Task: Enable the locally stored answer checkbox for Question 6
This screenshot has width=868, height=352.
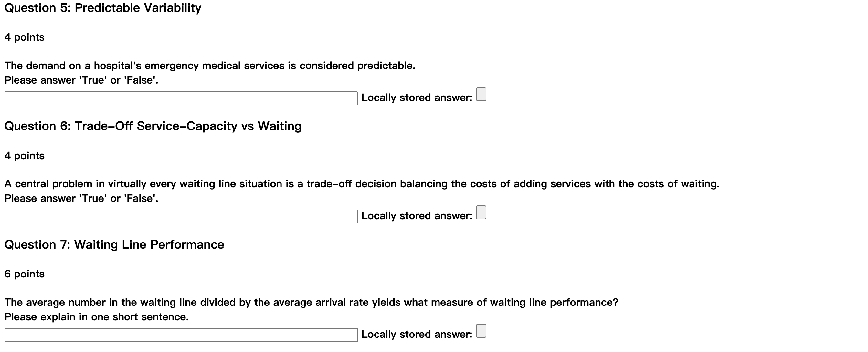Action: [481, 213]
